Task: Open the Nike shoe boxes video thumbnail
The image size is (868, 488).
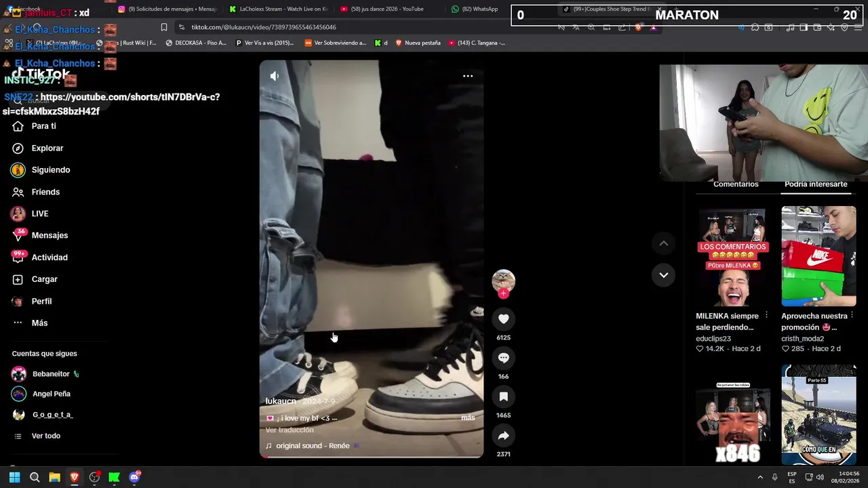Action: 818,256
